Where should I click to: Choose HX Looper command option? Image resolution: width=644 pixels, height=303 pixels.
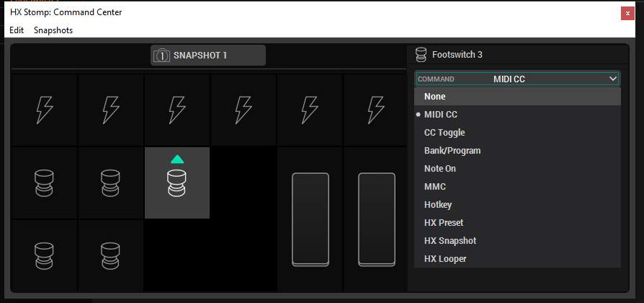click(517, 259)
